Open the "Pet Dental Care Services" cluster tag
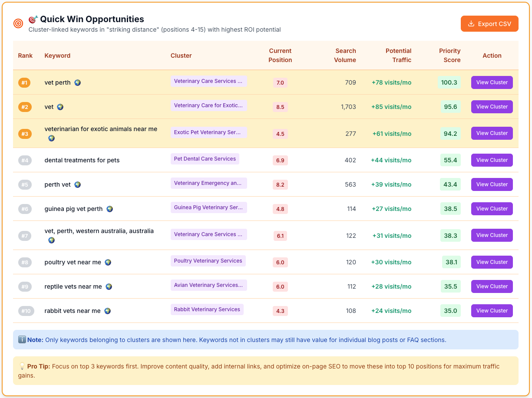This screenshot has width=532, height=398. tap(205, 159)
